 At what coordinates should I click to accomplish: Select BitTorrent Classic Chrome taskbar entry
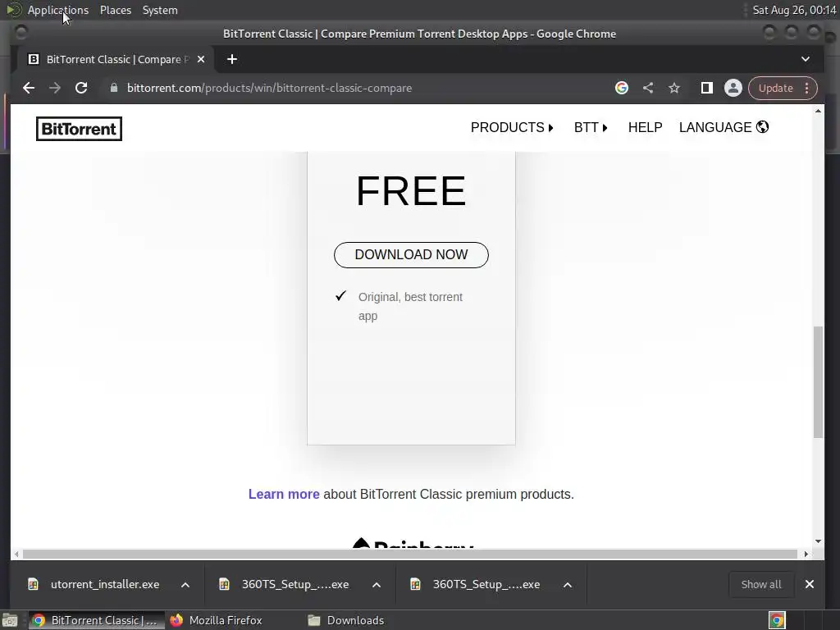click(x=95, y=620)
